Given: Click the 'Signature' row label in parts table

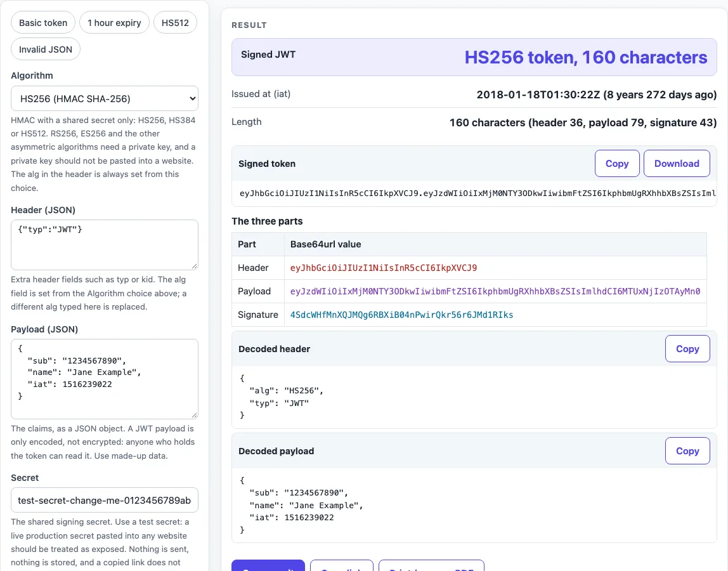Looking at the screenshot, I should [x=257, y=315].
